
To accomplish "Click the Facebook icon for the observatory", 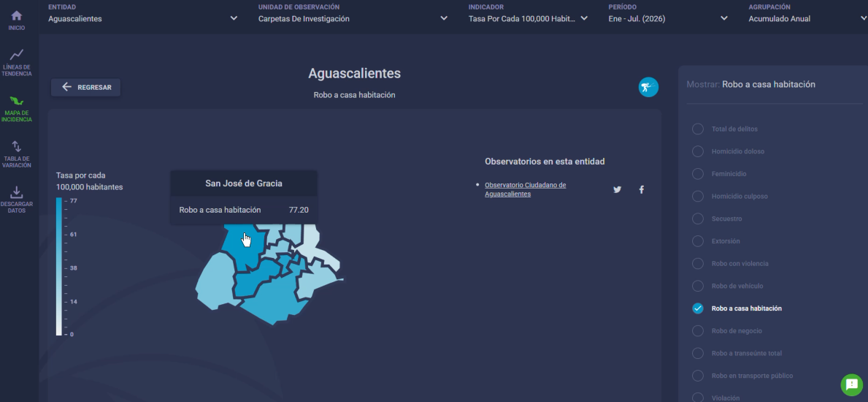I will (642, 189).
